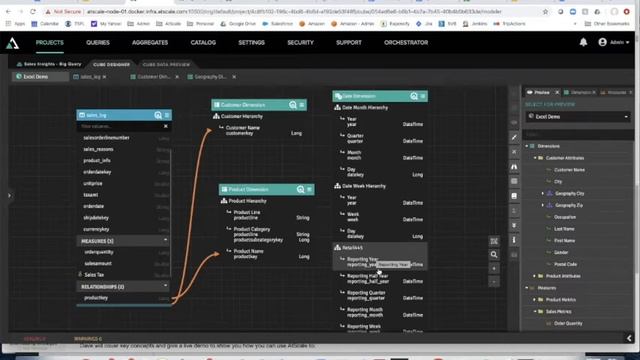Viewport: 640px width, 360px height.
Task: Open the ORCHESTRATOR page
Action: pos(406,42)
